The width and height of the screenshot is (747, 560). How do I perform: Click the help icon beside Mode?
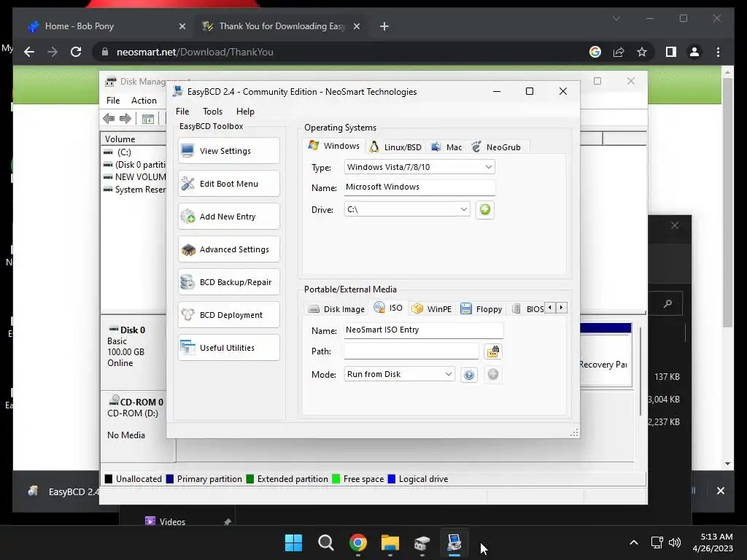point(469,375)
